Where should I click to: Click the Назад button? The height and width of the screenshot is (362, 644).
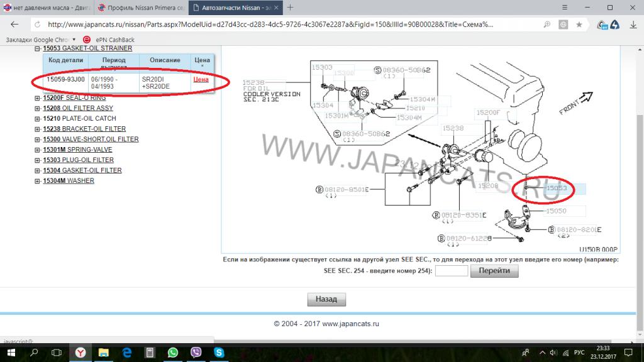coord(326,299)
